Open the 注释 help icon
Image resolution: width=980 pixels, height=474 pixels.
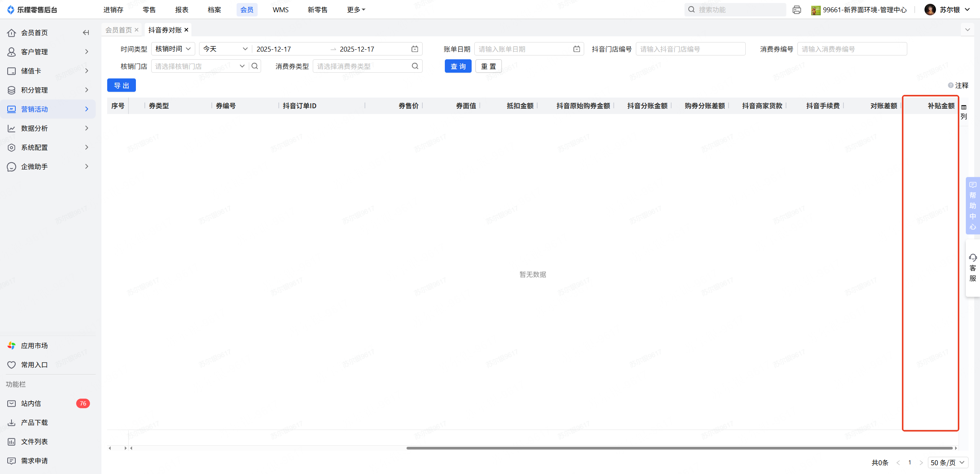(x=951, y=85)
